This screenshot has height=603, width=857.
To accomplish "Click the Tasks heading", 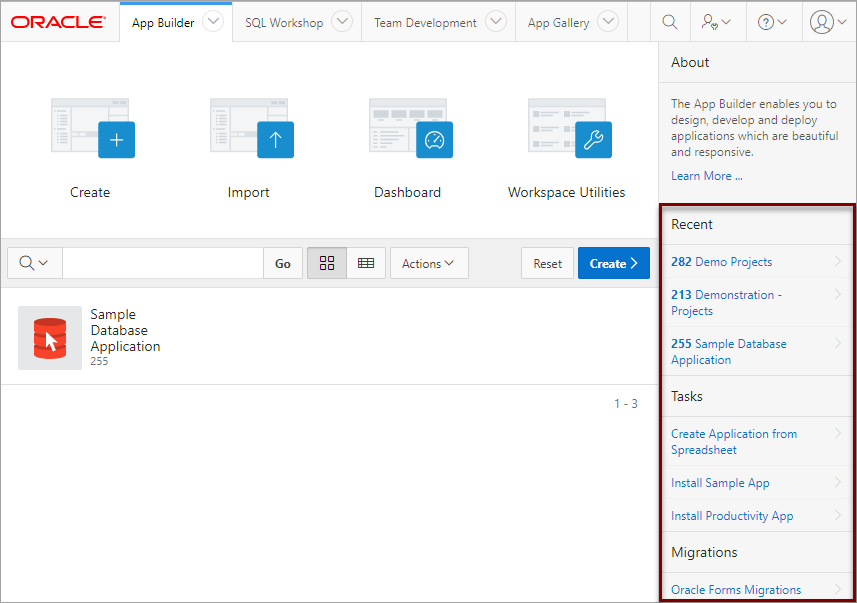I will [687, 396].
